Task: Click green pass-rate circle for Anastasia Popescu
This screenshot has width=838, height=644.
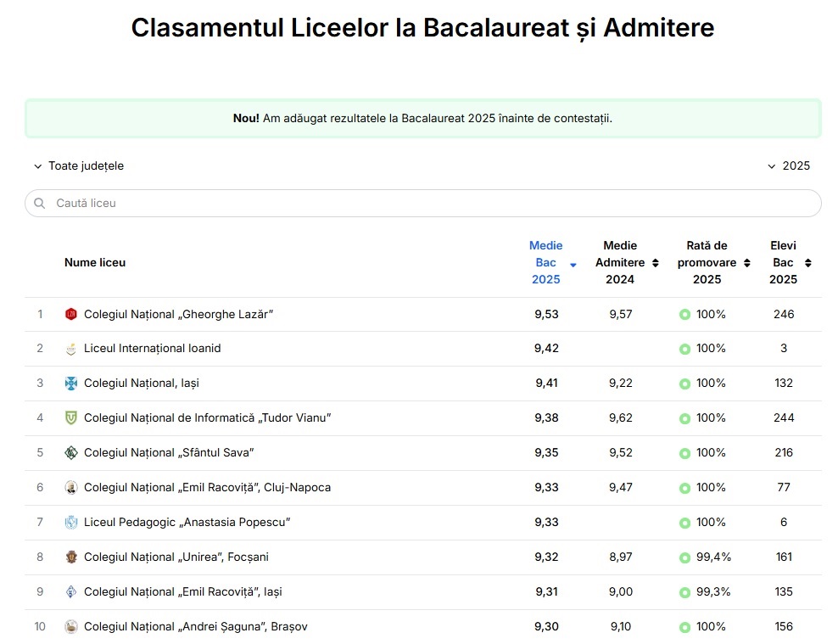Action: pyautogui.click(x=684, y=524)
